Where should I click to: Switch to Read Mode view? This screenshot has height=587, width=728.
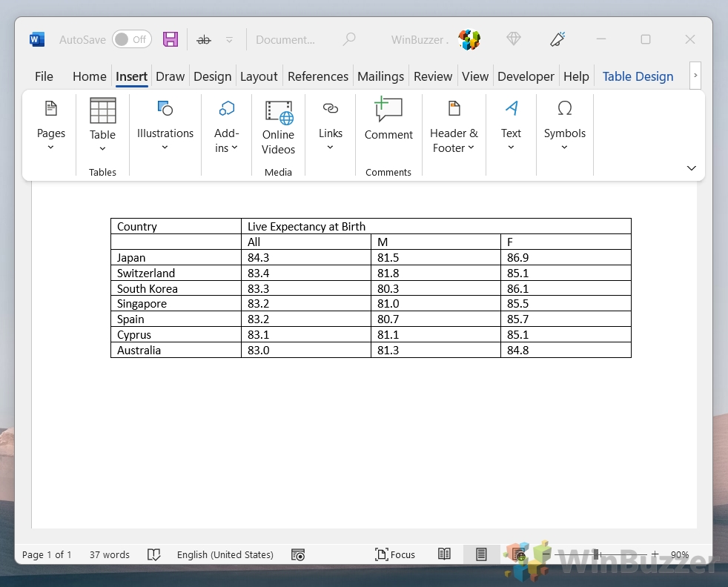point(444,554)
